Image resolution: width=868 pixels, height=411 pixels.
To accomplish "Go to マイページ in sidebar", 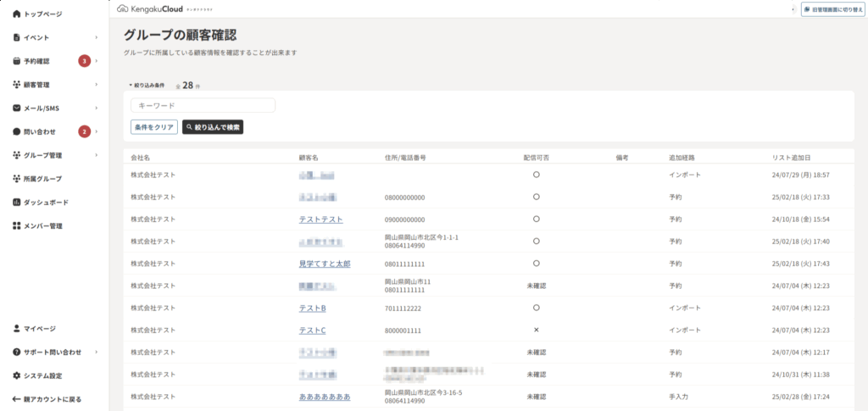I will pos(39,328).
